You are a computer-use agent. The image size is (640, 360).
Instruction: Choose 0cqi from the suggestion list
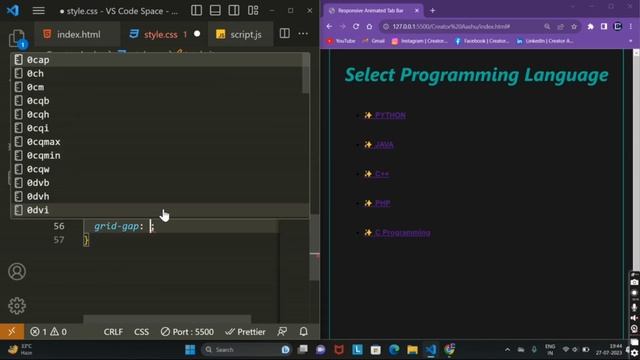coord(160,128)
